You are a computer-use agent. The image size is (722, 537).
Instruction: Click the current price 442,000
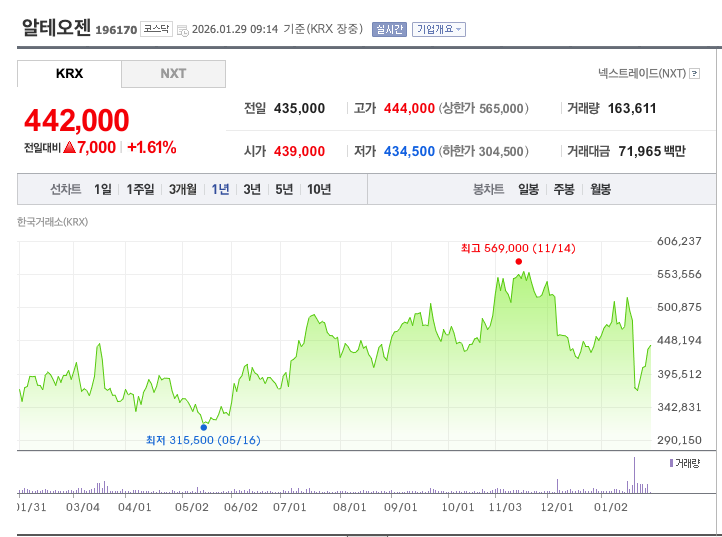click(77, 121)
